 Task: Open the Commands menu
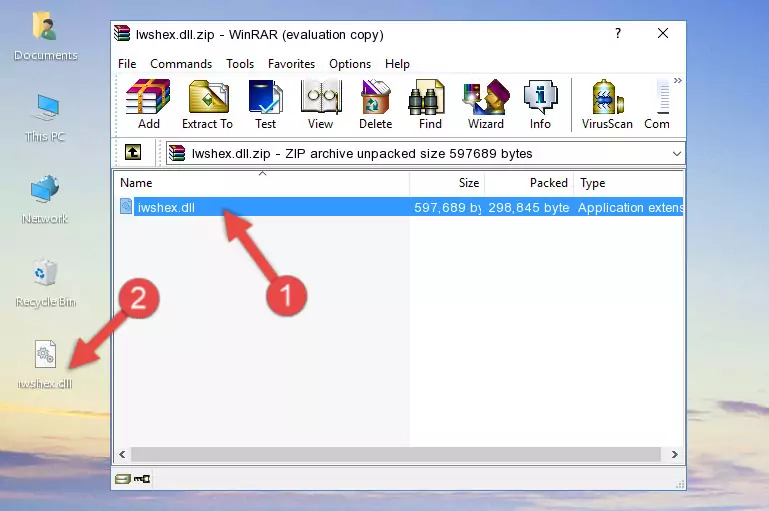pyautogui.click(x=181, y=64)
